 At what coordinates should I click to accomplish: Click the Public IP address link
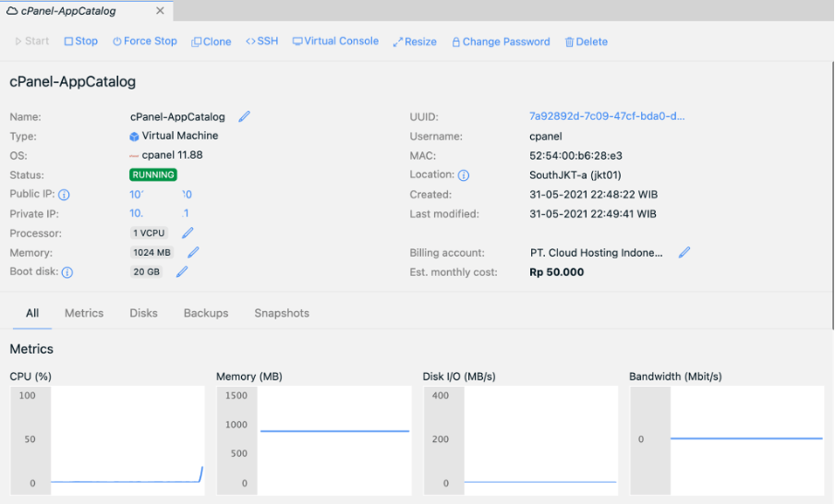tap(161, 194)
